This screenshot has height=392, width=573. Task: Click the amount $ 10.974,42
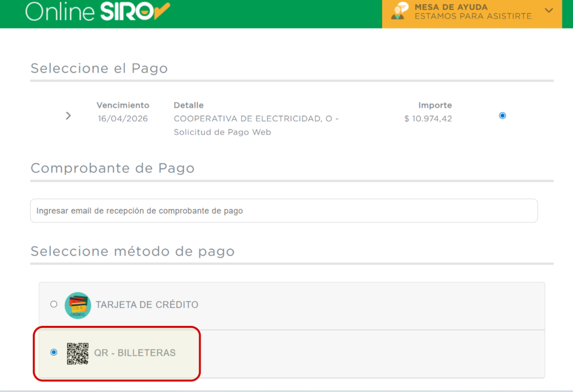(428, 119)
